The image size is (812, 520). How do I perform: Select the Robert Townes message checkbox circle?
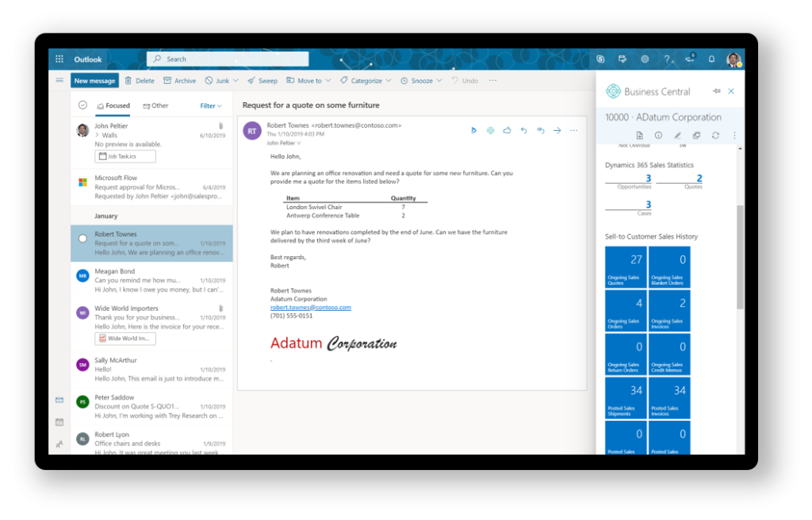pyautogui.click(x=82, y=239)
